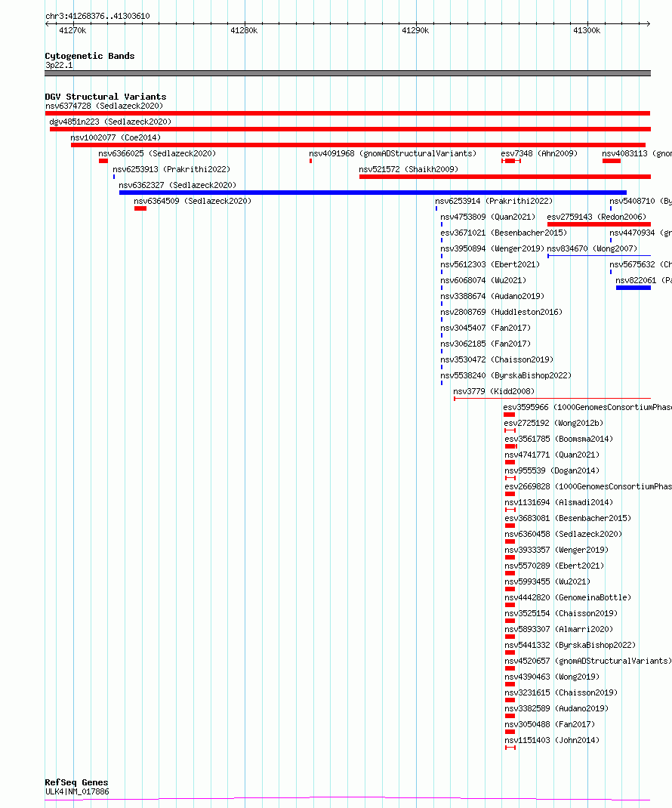
Task: Select nsv4753809 (Quan2021) label
Action: [x=488, y=217]
